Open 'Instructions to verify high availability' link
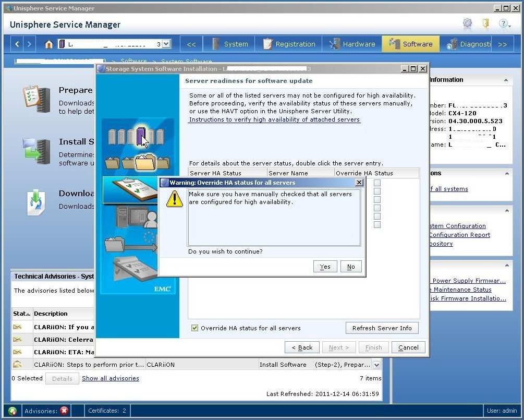This screenshot has width=524, height=420. [x=274, y=119]
